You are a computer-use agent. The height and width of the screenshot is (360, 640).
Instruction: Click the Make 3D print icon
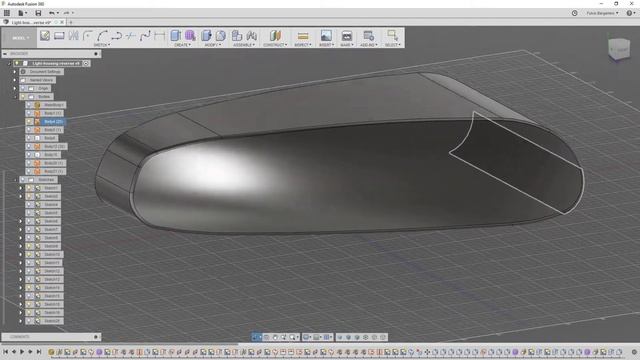(x=347, y=36)
